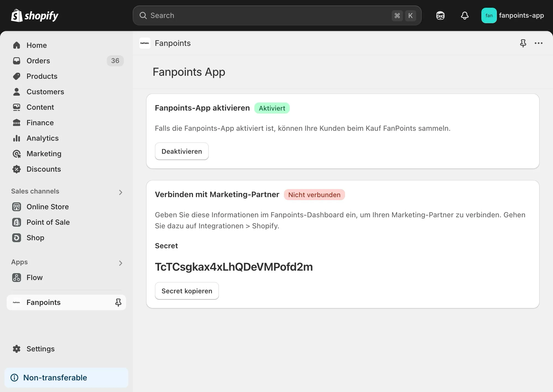The height and width of the screenshot is (392, 553).
Task: Click the Settings gear icon
Action: coord(17,349)
